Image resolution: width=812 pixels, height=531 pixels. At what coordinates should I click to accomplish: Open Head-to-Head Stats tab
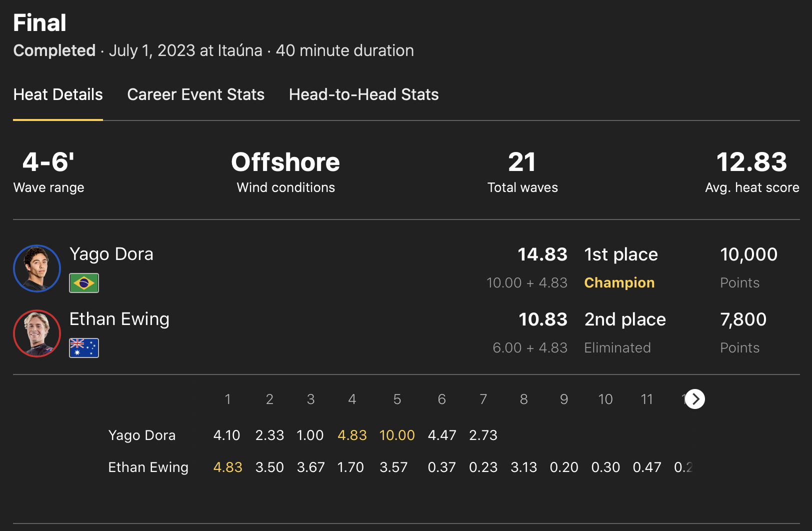click(363, 94)
